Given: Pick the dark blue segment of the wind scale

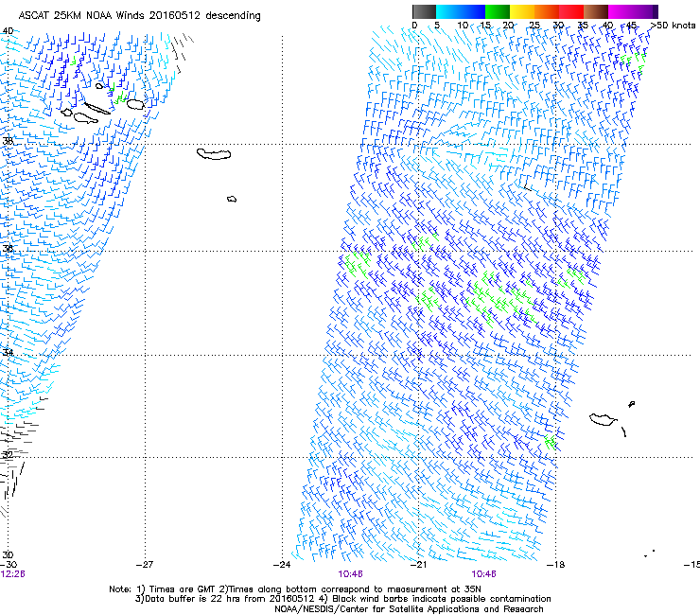Looking at the screenshot, I should tap(473, 11).
